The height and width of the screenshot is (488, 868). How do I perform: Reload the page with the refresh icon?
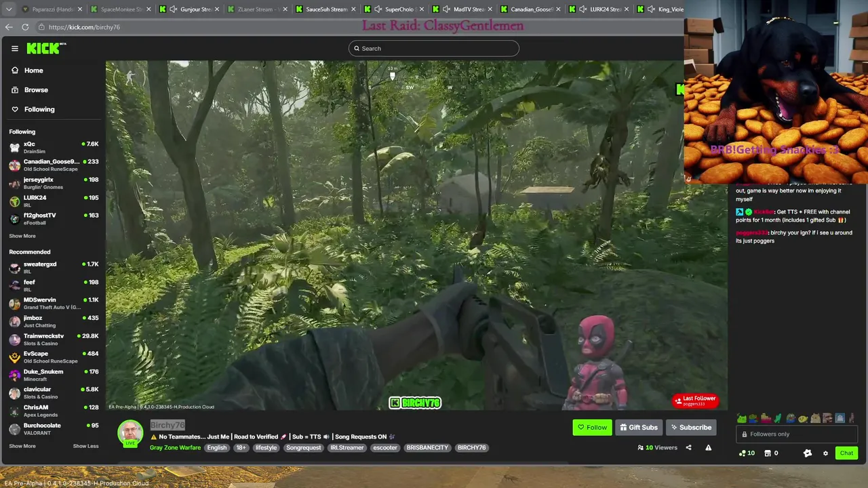pos(25,27)
